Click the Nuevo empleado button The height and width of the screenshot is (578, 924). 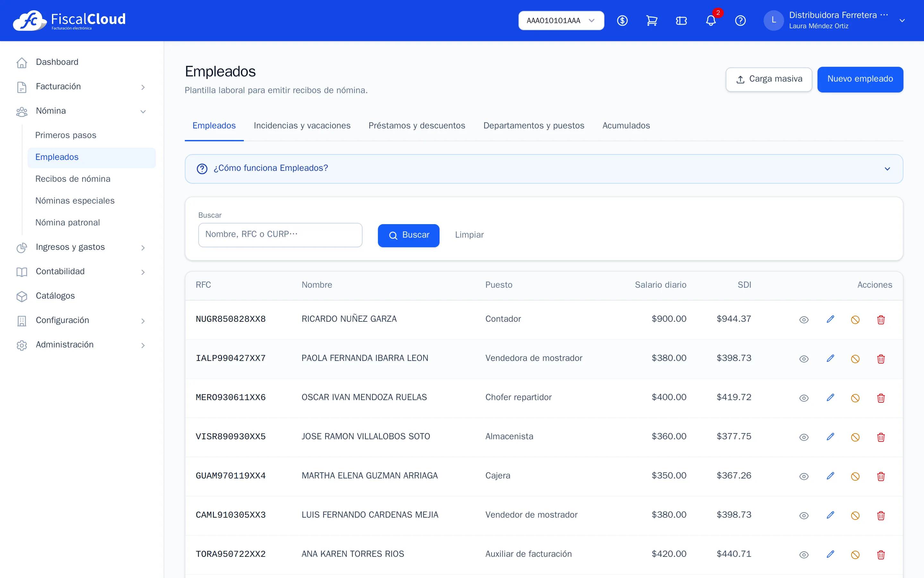860,79
